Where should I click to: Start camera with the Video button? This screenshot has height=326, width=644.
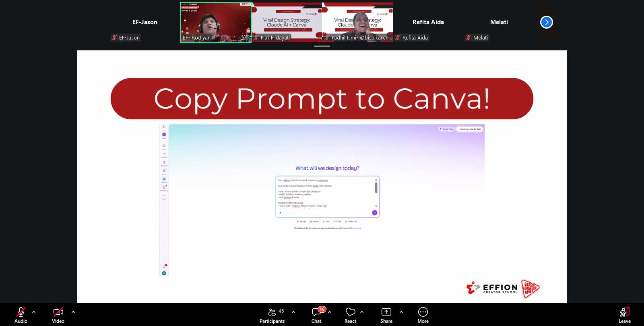58,315
